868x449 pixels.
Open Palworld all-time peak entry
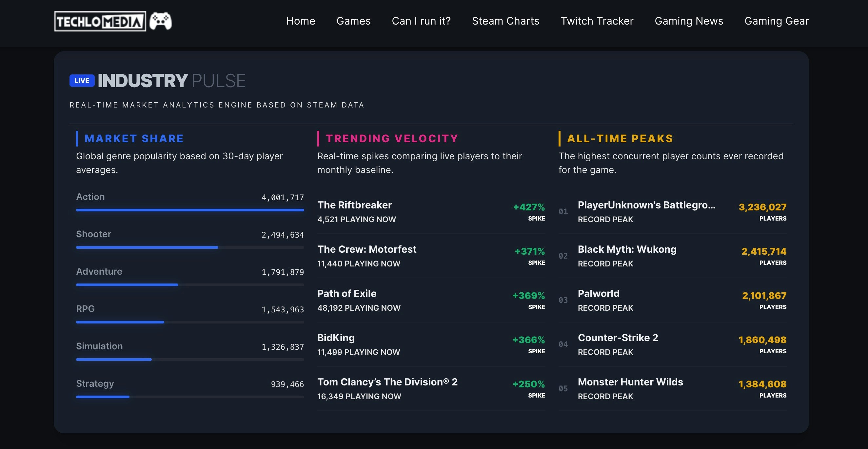click(599, 293)
